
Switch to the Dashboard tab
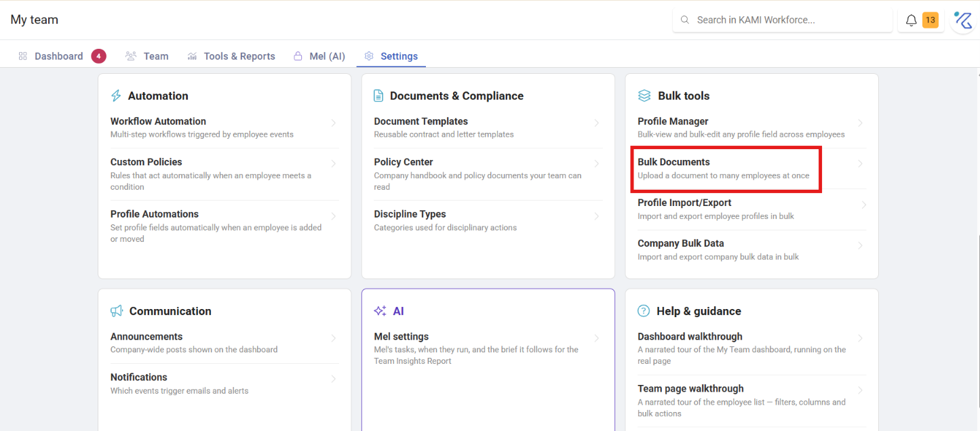coord(59,56)
